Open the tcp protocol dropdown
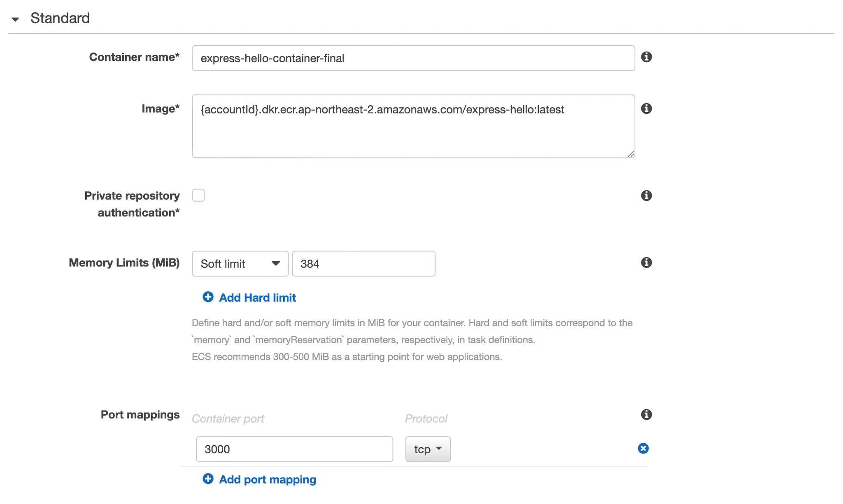 point(428,449)
